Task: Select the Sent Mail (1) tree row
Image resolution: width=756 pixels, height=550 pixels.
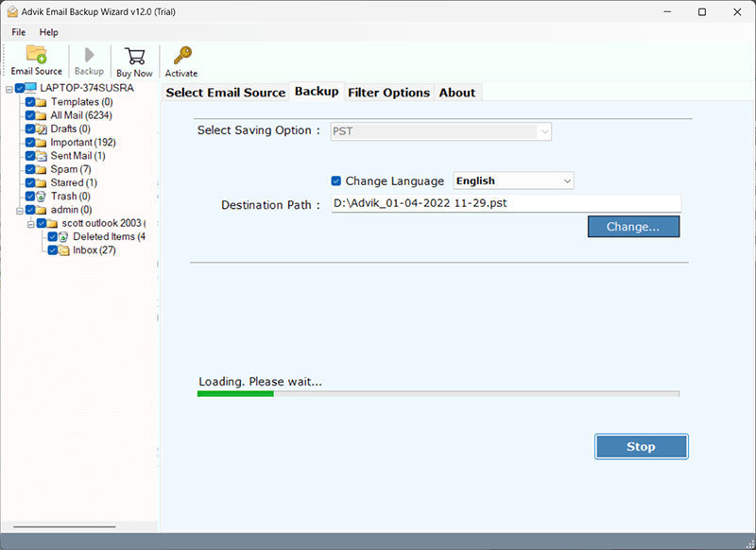Action: click(77, 156)
